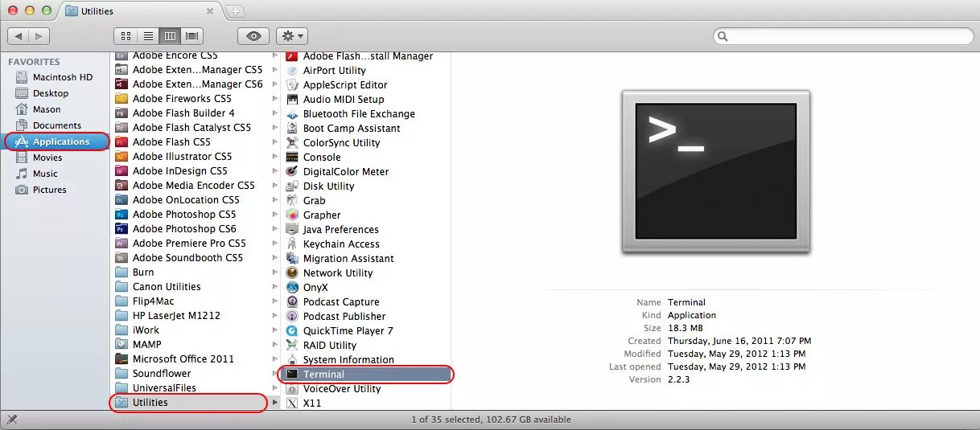Click the Adobe Photoshop CS6 icon
980x430 pixels.
(121, 229)
